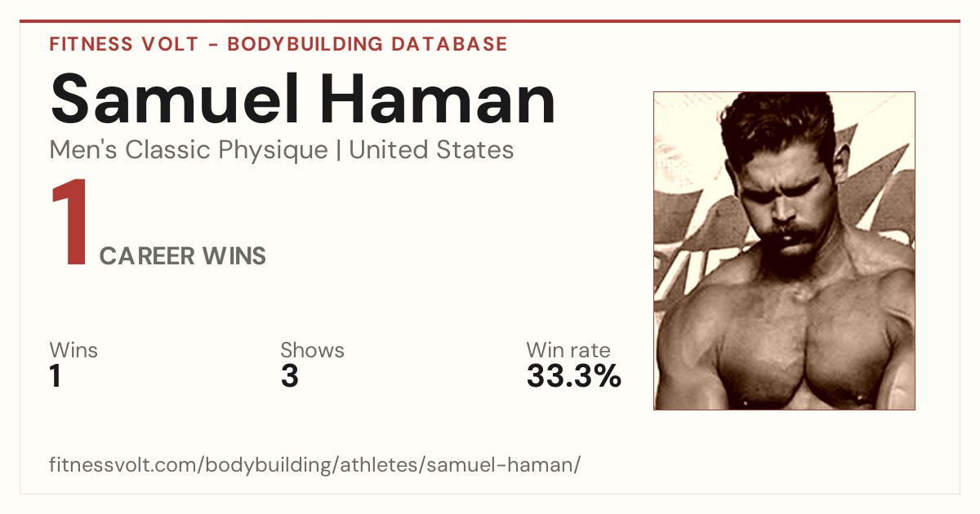Click the Wins value of 1
980x514 pixels.
(x=56, y=377)
